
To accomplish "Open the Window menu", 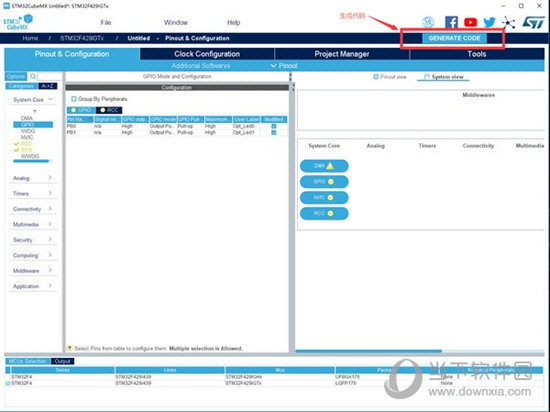I will [175, 22].
